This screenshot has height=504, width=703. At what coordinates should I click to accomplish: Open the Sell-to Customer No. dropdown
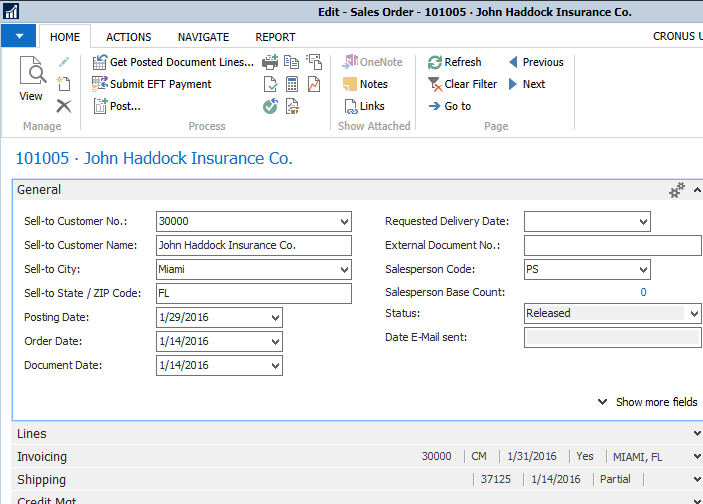344,221
